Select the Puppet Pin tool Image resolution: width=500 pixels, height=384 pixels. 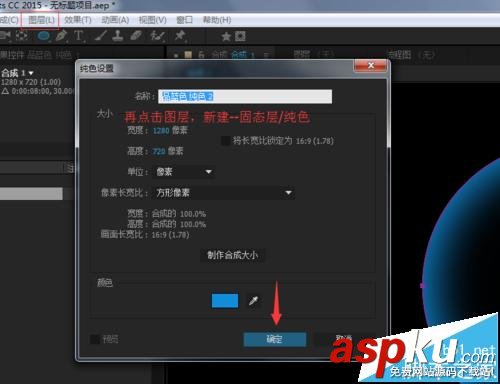[180, 35]
